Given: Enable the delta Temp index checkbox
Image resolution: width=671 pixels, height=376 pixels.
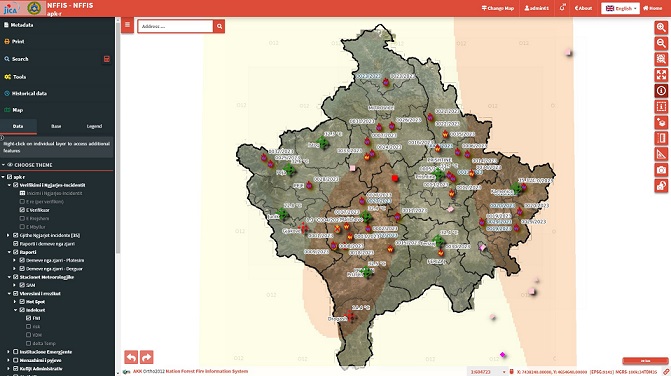Looking at the screenshot, I should click(x=28, y=343).
